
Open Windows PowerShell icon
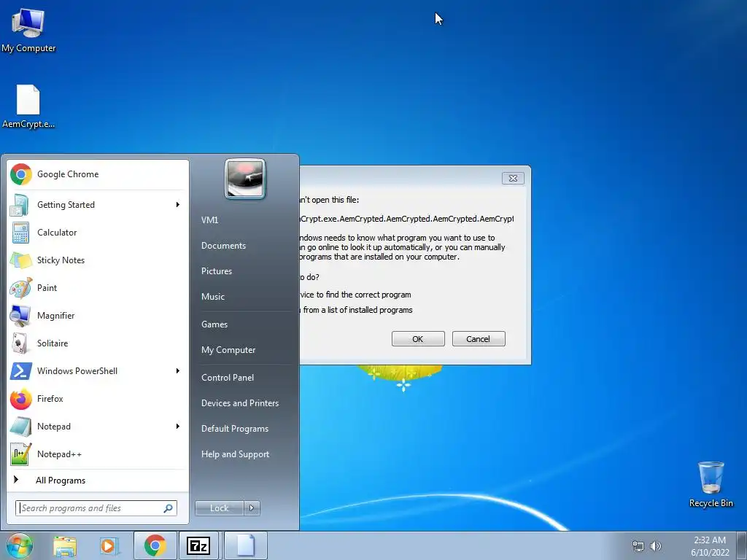[20, 371]
